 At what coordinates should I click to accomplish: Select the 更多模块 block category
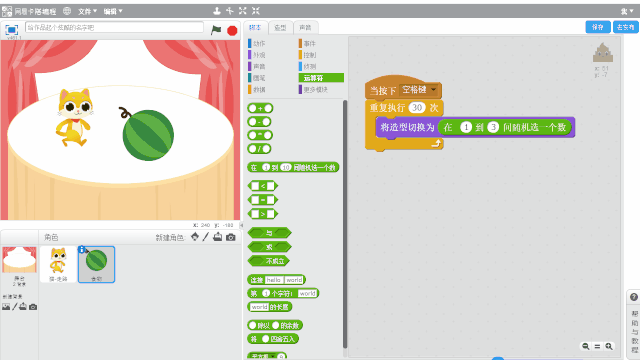[x=313, y=89]
